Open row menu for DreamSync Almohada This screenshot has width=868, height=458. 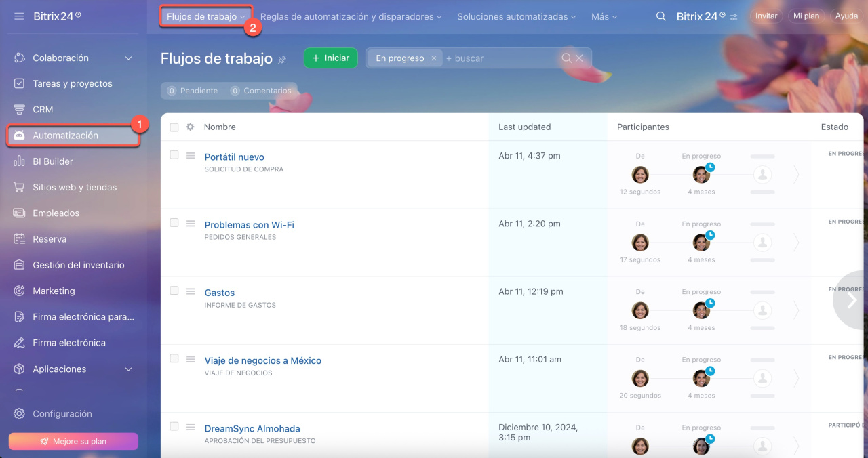click(x=191, y=427)
